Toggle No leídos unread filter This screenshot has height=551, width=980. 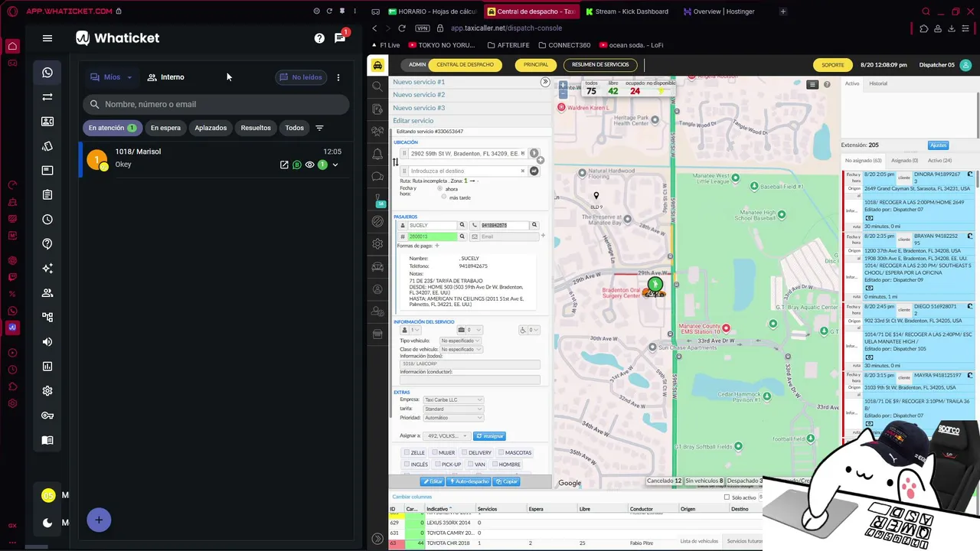(301, 77)
